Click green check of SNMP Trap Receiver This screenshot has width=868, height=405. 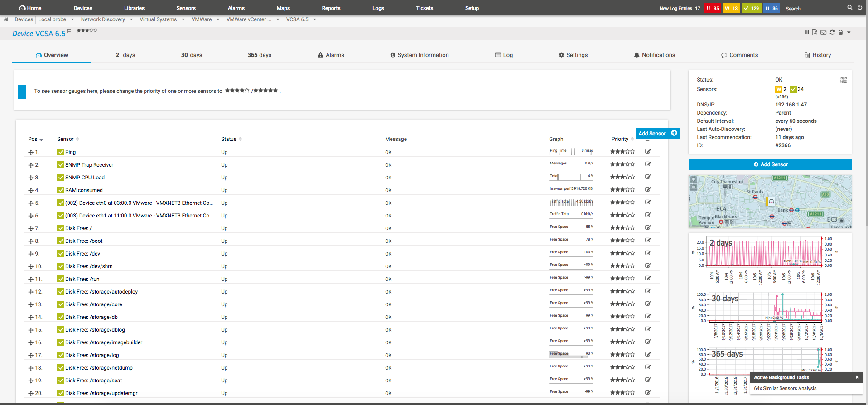tap(61, 164)
